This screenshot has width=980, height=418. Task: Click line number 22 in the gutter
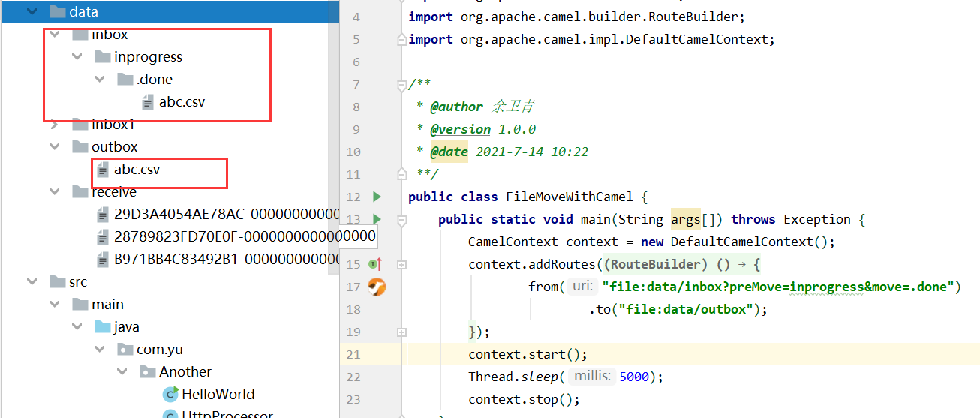353,377
